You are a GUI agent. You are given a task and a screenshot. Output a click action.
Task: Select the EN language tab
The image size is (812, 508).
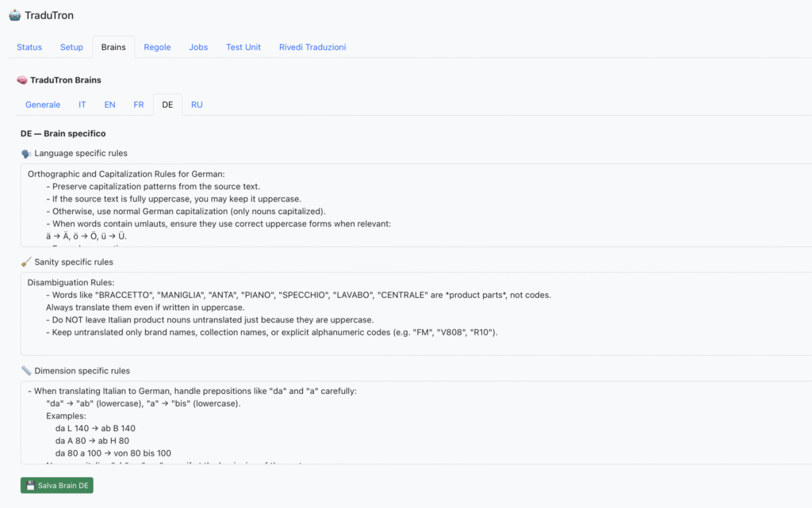(109, 105)
